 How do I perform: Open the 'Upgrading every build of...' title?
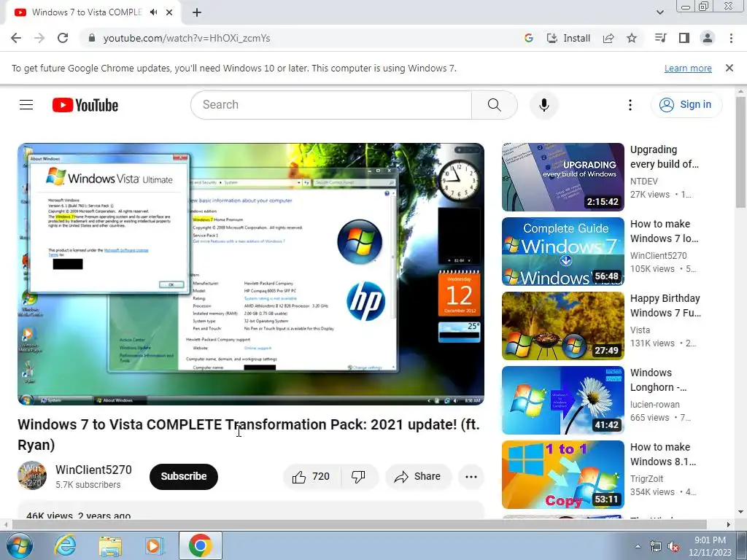click(665, 157)
